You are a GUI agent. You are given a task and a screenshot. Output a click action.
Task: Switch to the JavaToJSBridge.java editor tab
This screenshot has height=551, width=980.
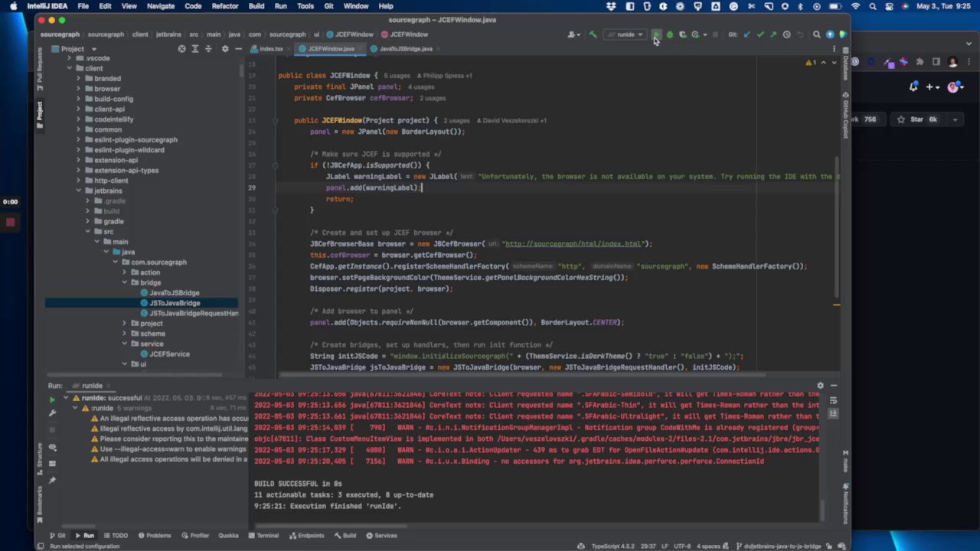tap(405, 49)
